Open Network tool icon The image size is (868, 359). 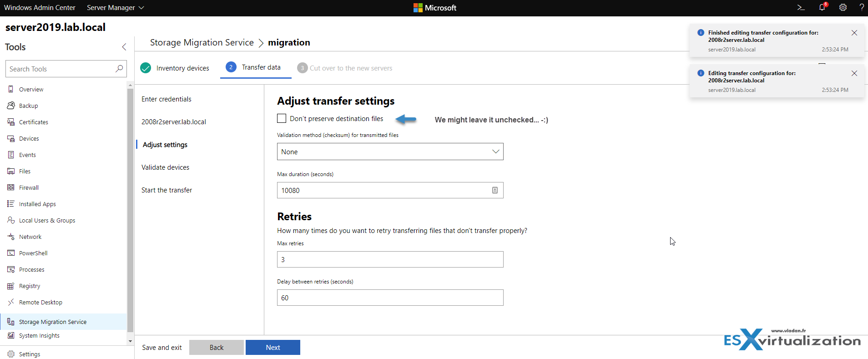11,237
